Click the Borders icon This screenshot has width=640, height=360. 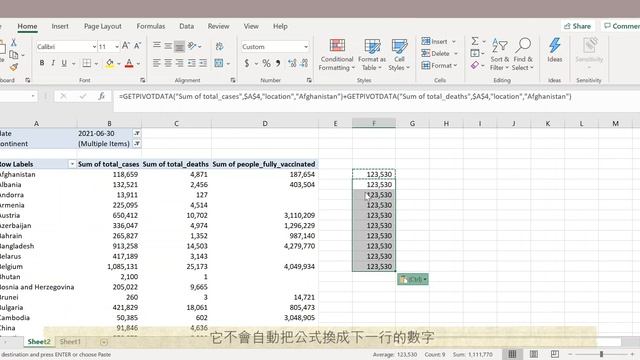pos(87,63)
